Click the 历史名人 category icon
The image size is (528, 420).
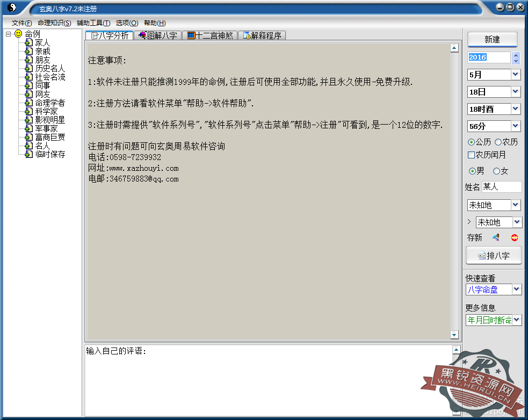tap(29, 68)
